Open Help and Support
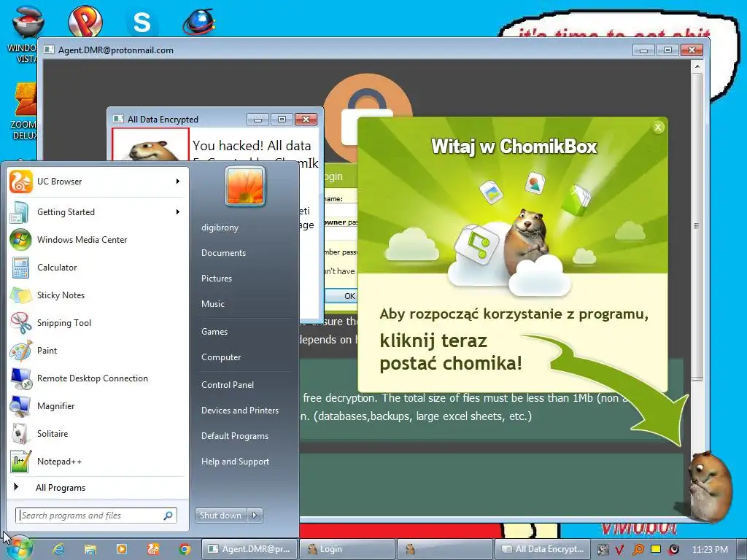Screen dimensions: 747x560 point(235,462)
